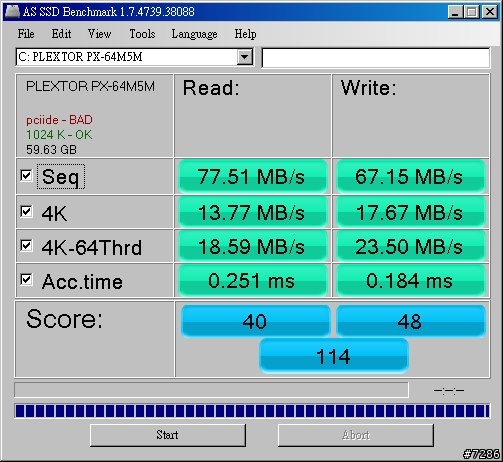The width and height of the screenshot is (503, 462).
Task: Click the Acc.time label
Action: click(x=82, y=281)
